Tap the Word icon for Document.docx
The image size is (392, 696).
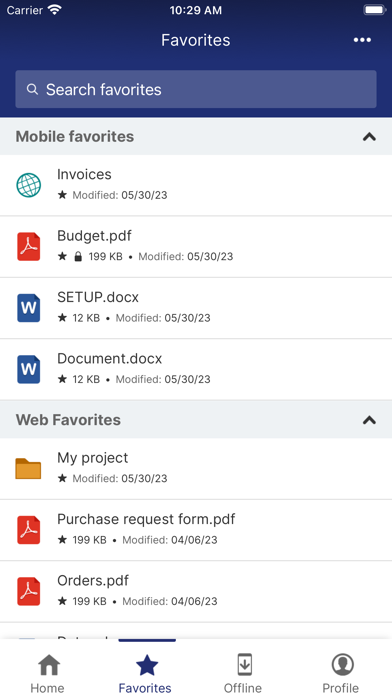pos(29,369)
